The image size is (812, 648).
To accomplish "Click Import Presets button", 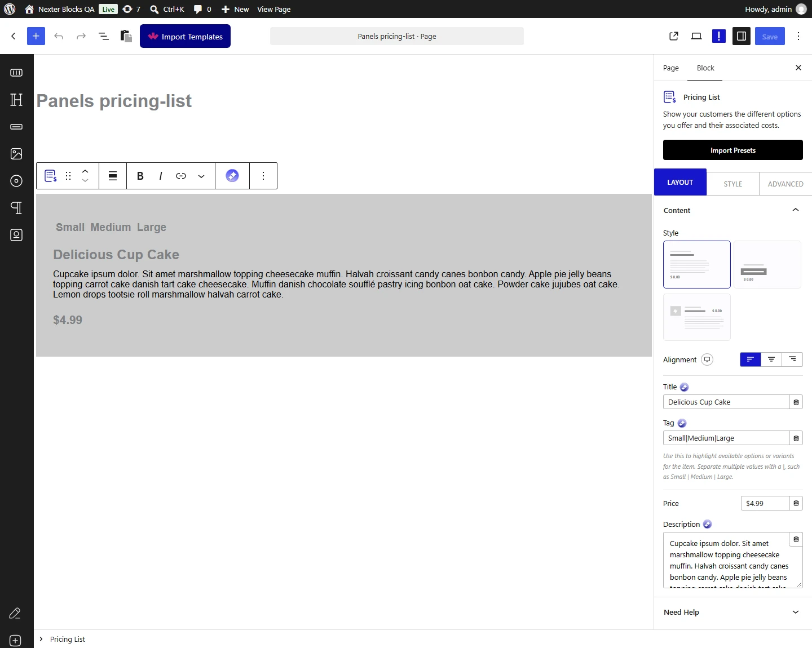I will click(733, 150).
